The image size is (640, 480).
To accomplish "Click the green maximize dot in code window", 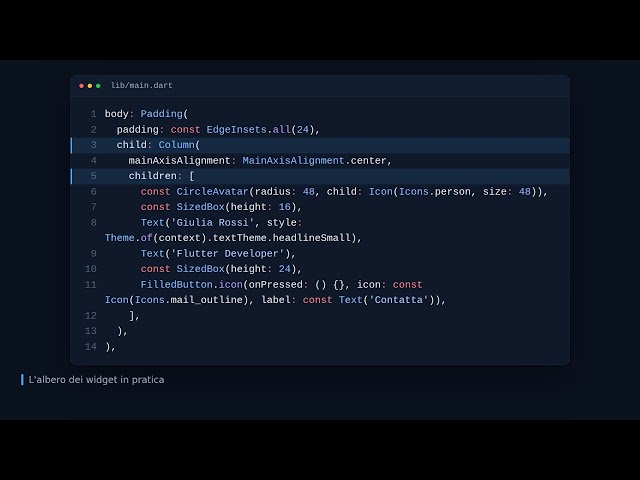I will click(98, 86).
